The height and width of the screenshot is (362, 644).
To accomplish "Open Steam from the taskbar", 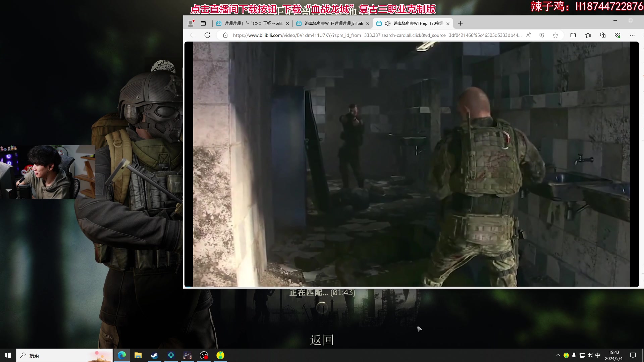I will 154,355.
